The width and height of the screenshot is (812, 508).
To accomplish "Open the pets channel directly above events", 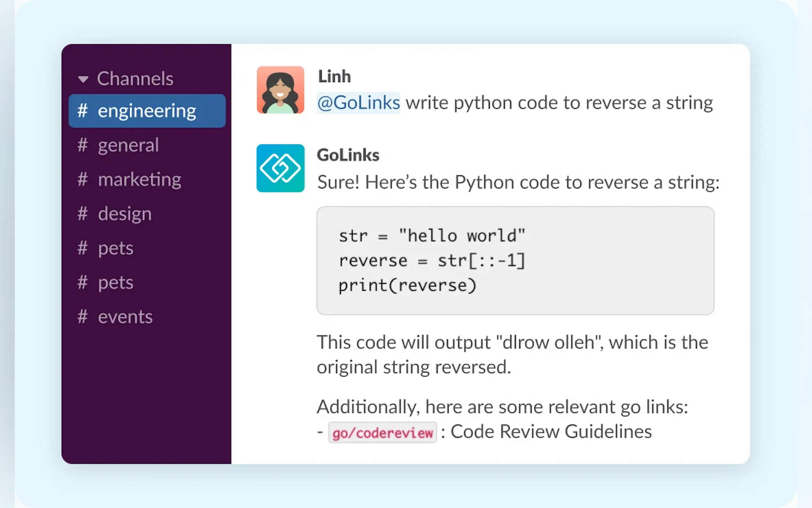I will coord(115,282).
